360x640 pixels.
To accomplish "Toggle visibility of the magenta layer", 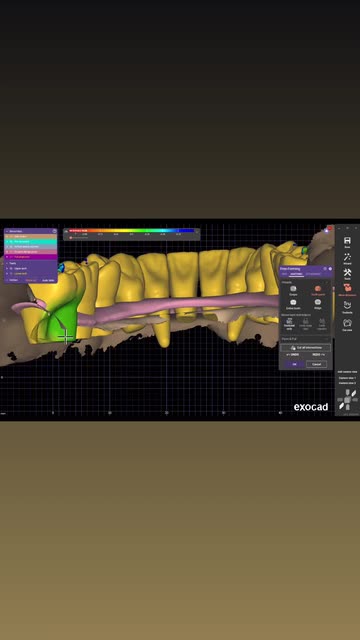I will (11, 257).
